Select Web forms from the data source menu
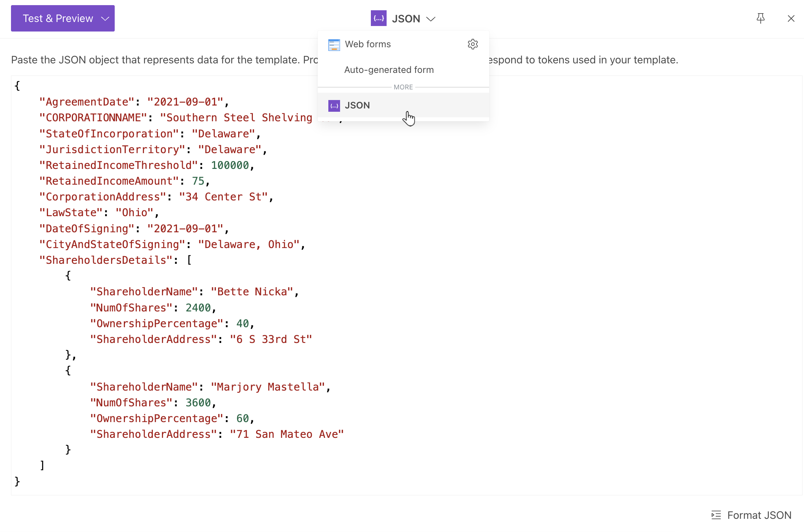 coord(368,44)
